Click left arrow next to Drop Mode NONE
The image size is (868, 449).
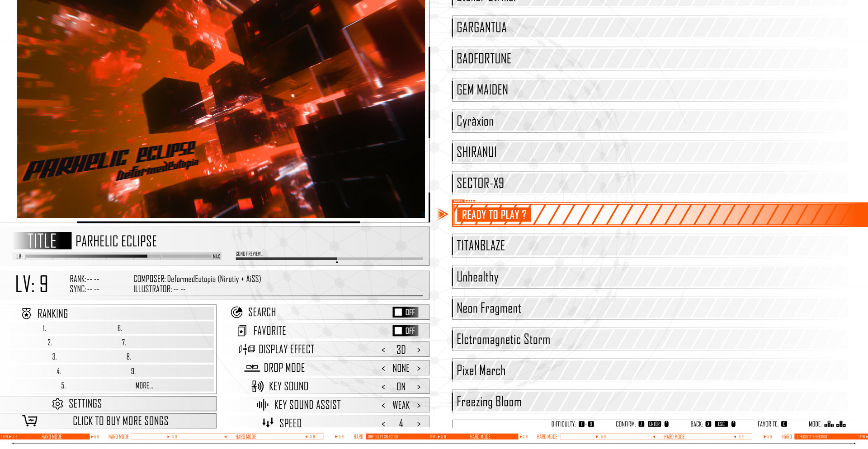point(383,369)
